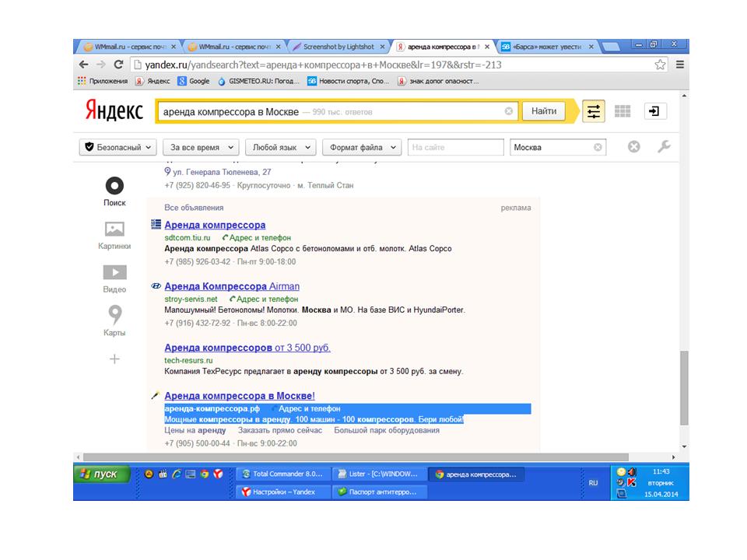Expand the Формат файла dropdown

coord(362,147)
